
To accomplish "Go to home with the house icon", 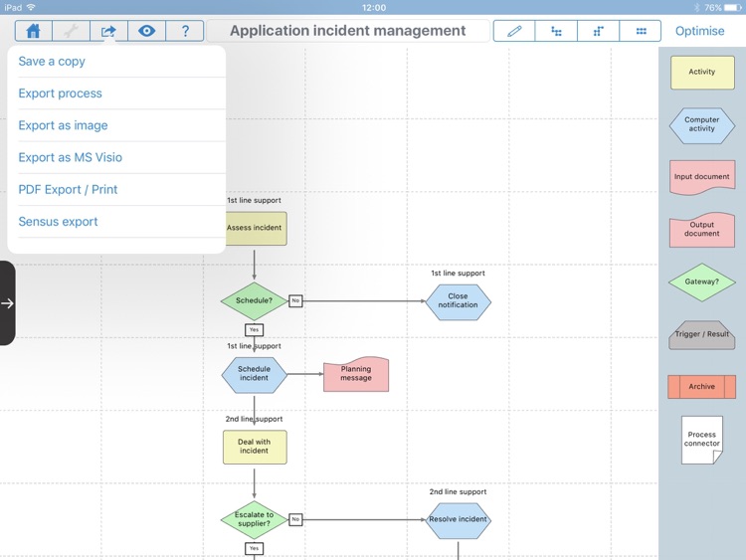I will tap(33, 31).
